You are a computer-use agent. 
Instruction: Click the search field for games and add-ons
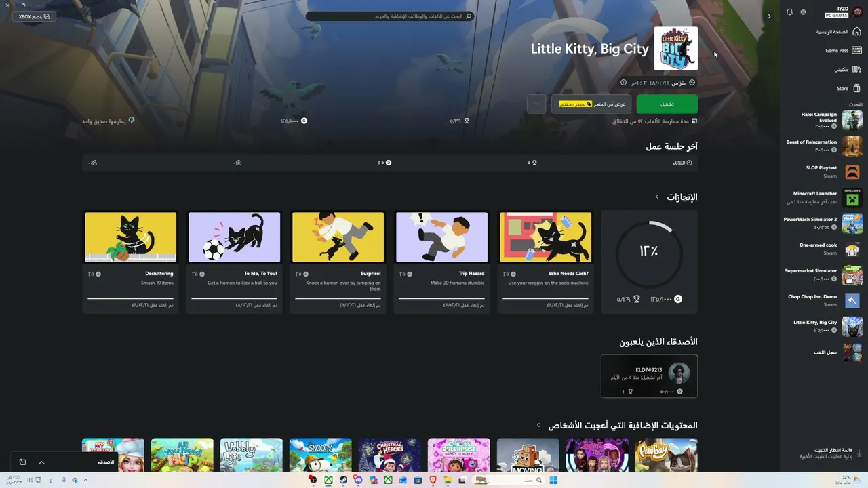coord(390,16)
